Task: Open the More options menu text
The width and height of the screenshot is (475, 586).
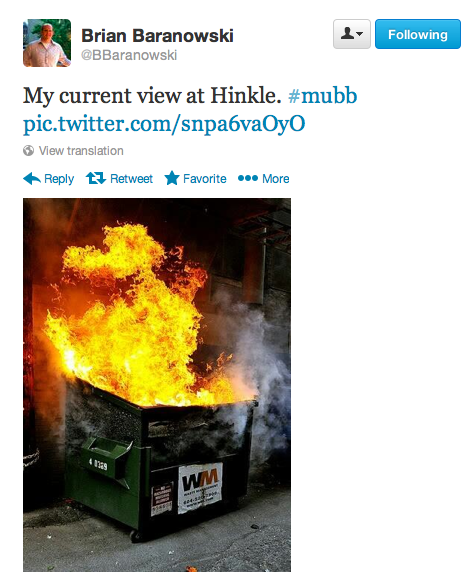Action: click(276, 179)
